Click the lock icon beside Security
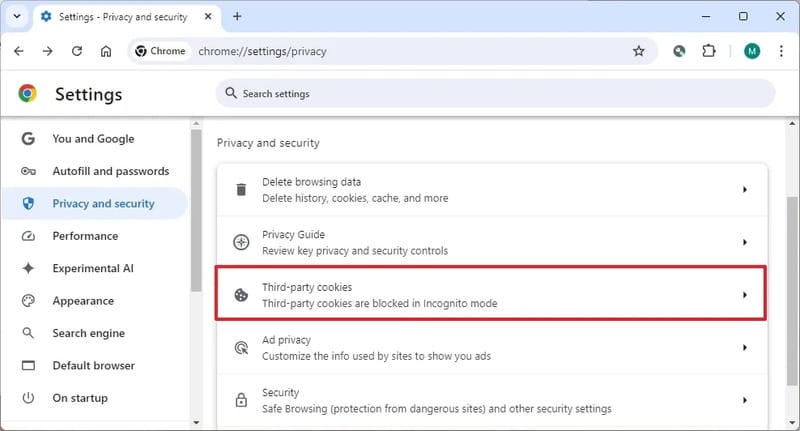 point(241,400)
